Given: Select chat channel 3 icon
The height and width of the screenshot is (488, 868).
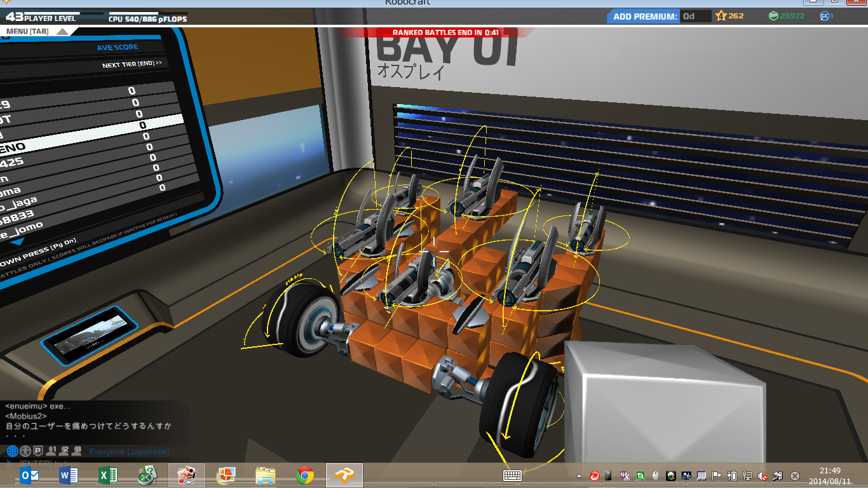Looking at the screenshot, I should coord(77,451).
